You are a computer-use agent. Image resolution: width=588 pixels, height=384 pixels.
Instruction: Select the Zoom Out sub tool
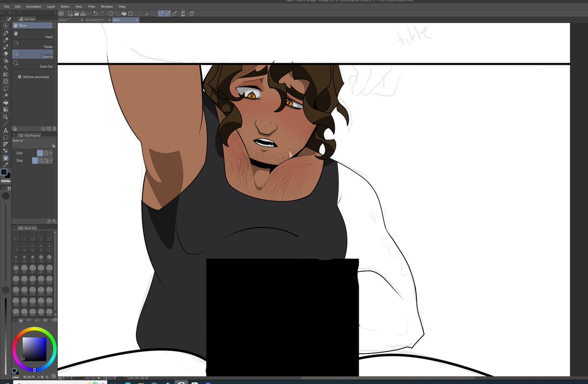click(32, 64)
